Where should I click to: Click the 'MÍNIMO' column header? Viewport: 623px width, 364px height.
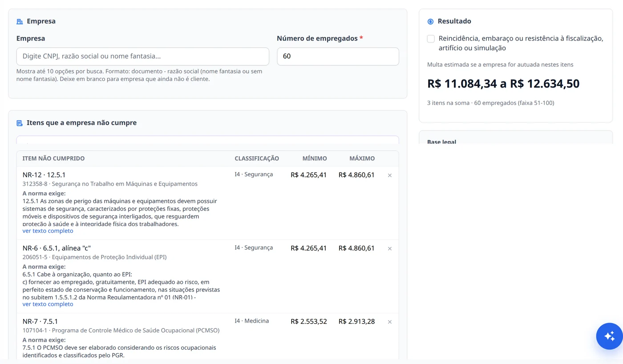315,158
